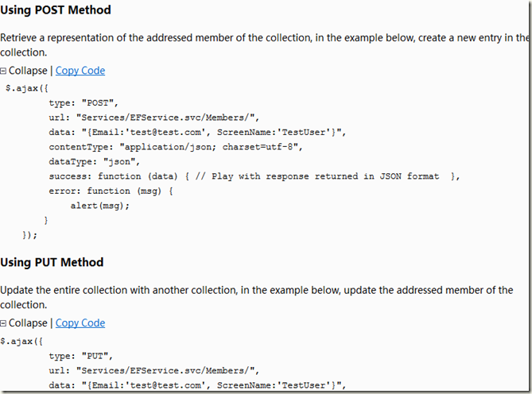The image size is (532, 394).
Task: Click the type: "POST" code line
Action: (x=83, y=102)
